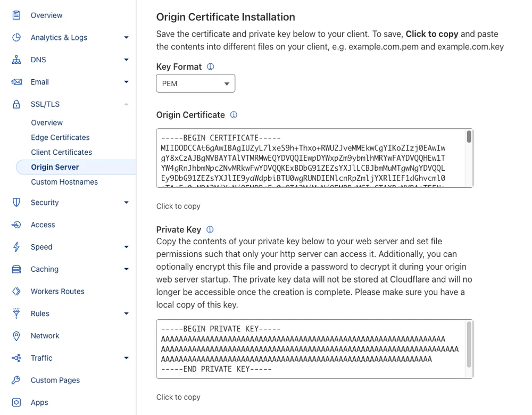Click the Speed lightning bolt icon
The width and height of the screenshot is (532, 415).
pyautogui.click(x=16, y=247)
